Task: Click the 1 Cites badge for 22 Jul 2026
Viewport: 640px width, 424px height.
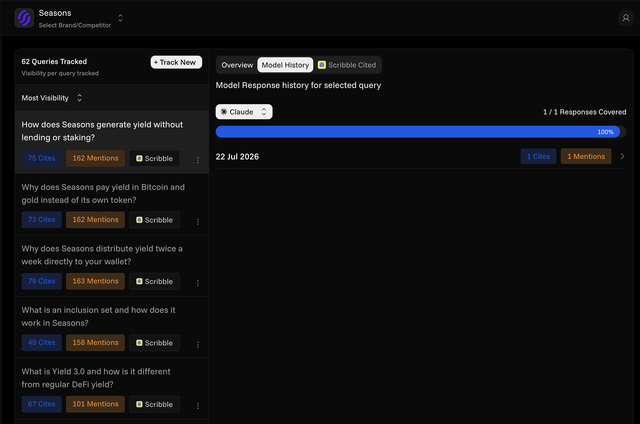Action: [x=538, y=156]
